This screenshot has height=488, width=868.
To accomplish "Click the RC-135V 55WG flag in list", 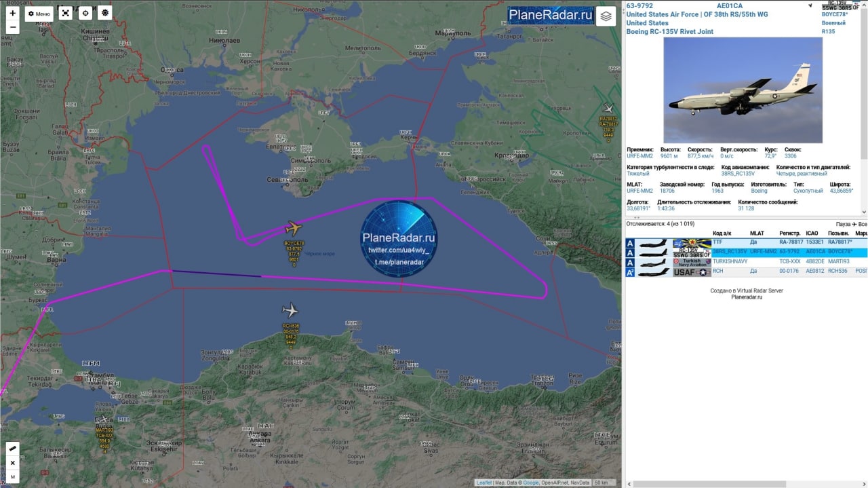I will (x=692, y=252).
